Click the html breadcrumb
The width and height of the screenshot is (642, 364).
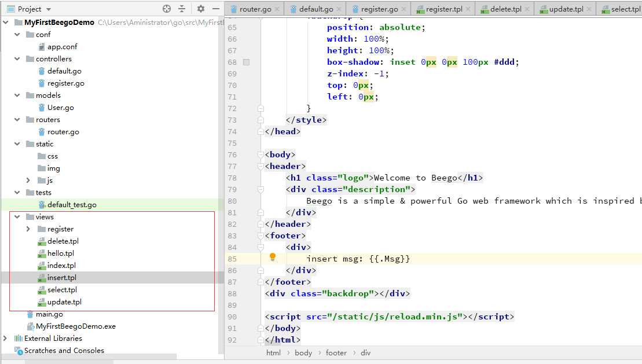273,352
